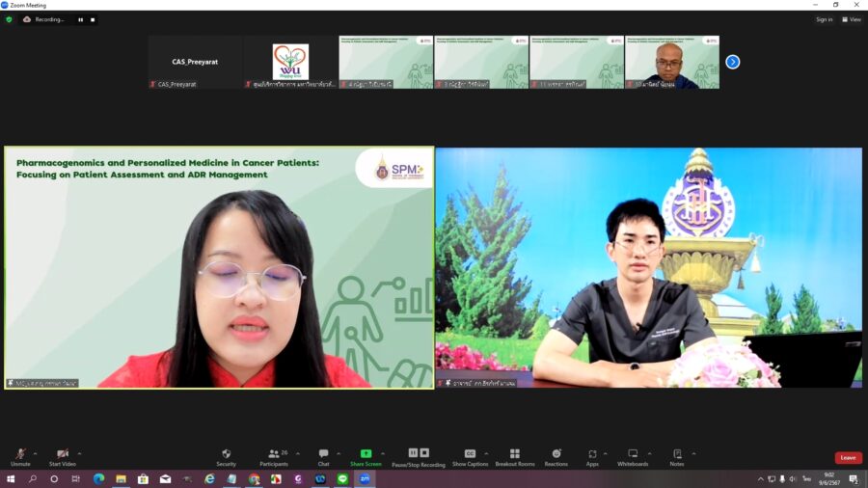The height and width of the screenshot is (488, 868).
Task: Open Breakout Rooms
Action: (514, 456)
